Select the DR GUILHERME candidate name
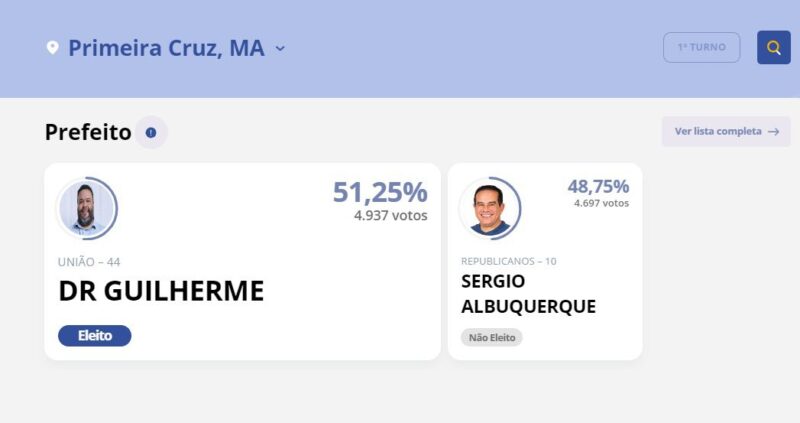Image resolution: width=800 pixels, height=423 pixels. [161, 291]
